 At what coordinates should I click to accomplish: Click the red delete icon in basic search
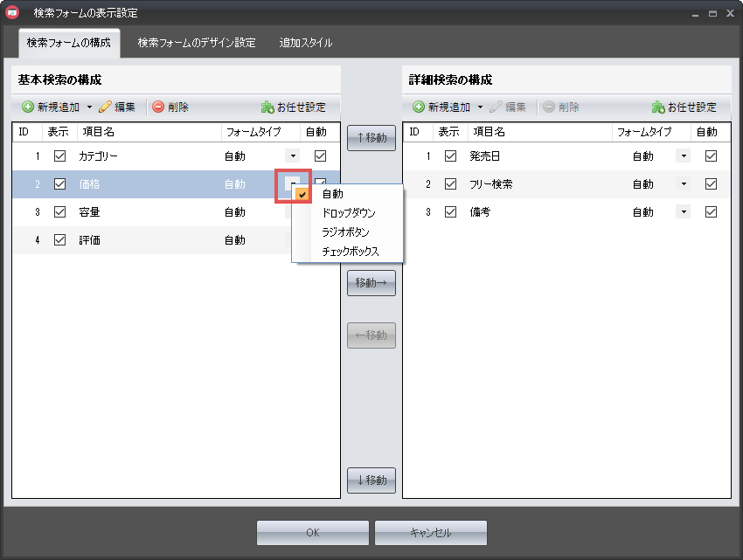158,107
